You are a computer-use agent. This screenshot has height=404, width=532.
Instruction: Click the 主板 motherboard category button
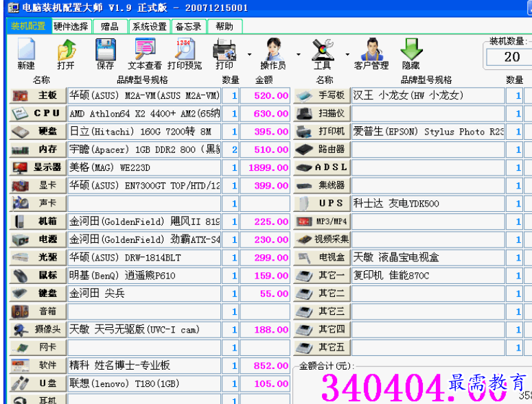pyautogui.click(x=38, y=95)
